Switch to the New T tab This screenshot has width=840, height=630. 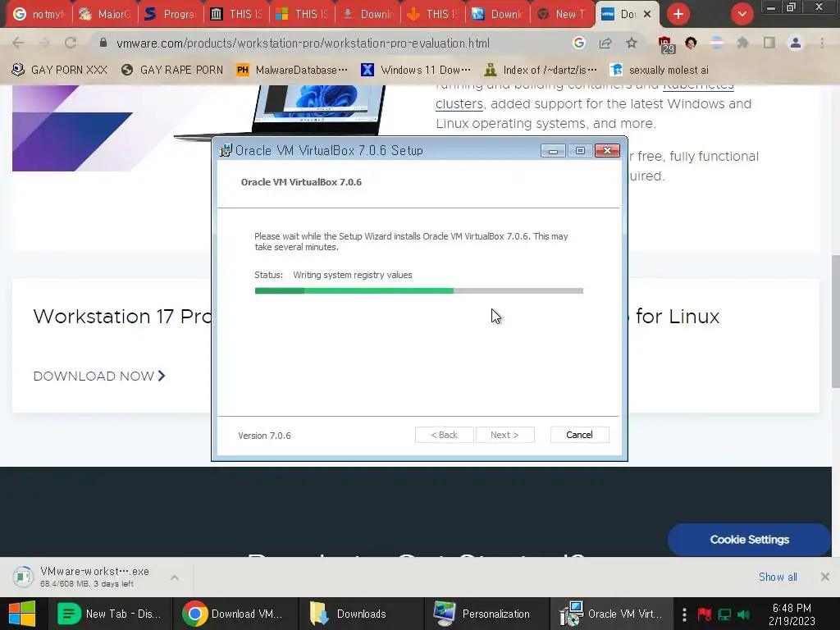564,14
